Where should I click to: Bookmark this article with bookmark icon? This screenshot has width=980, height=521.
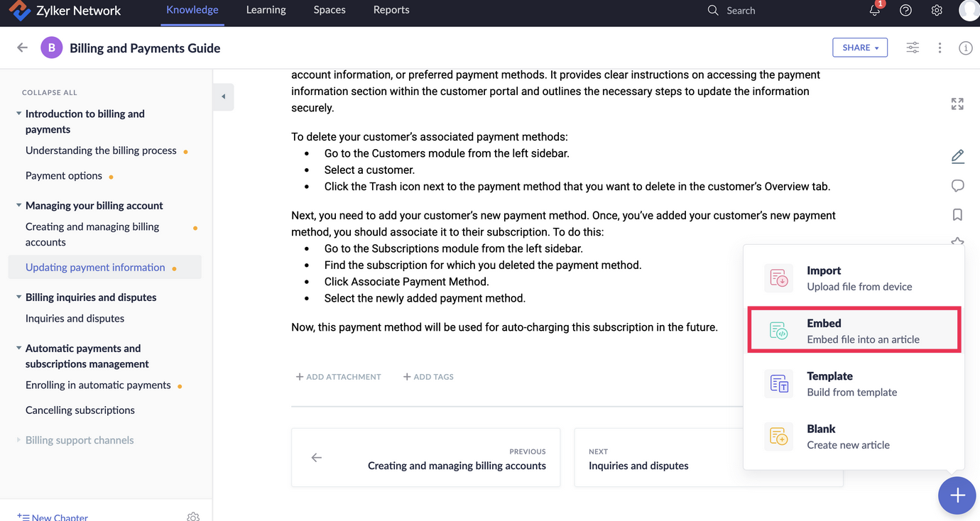(x=957, y=214)
